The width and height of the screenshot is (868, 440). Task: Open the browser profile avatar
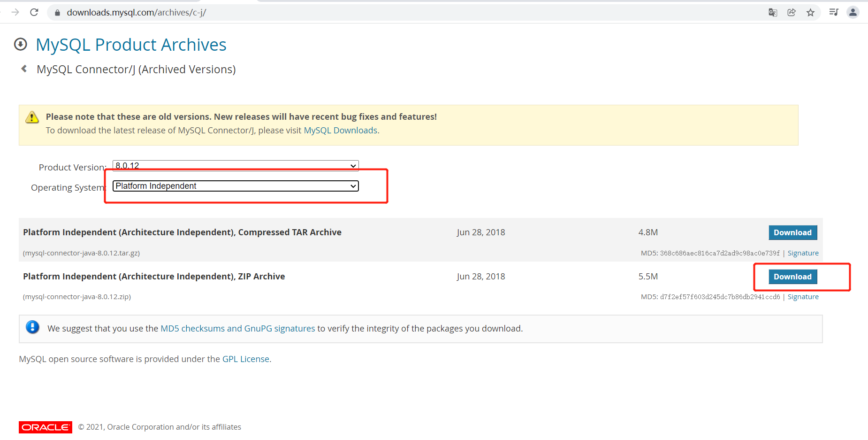(853, 13)
